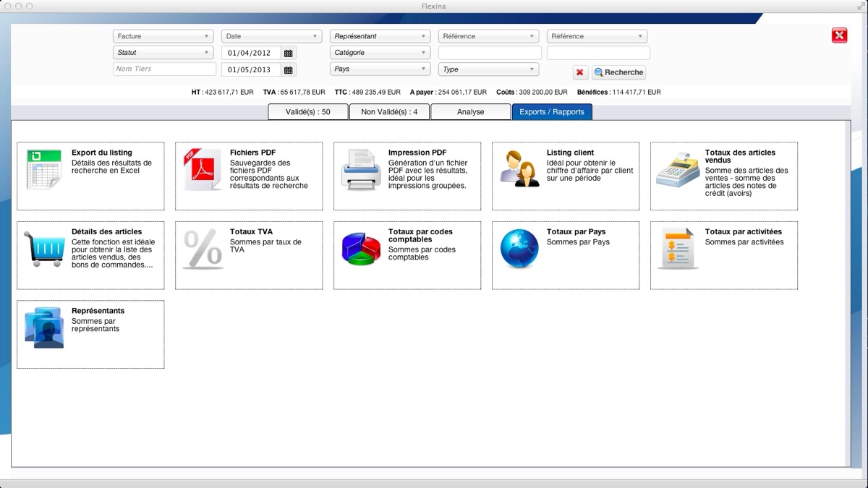Switch to the Validé(s) : 50 tab

point(308,112)
